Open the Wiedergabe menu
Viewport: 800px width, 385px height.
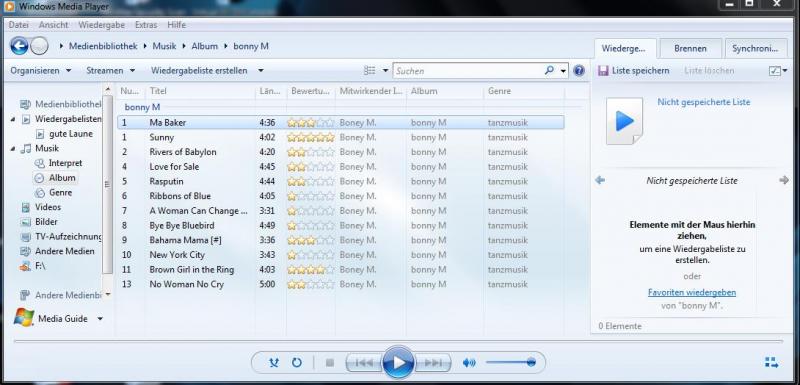(102, 24)
